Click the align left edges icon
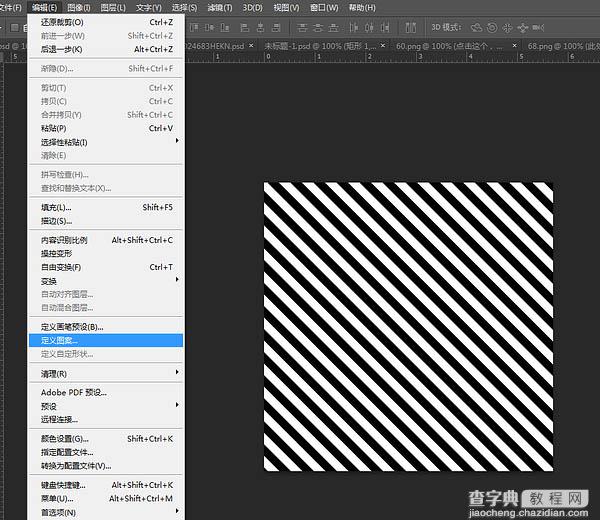 (x=244, y=28)
